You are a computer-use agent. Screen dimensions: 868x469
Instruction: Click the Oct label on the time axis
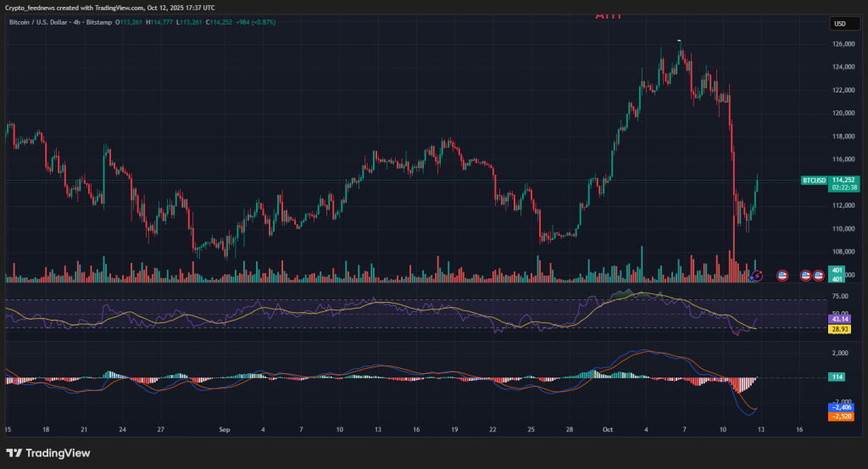click(608, 430)
